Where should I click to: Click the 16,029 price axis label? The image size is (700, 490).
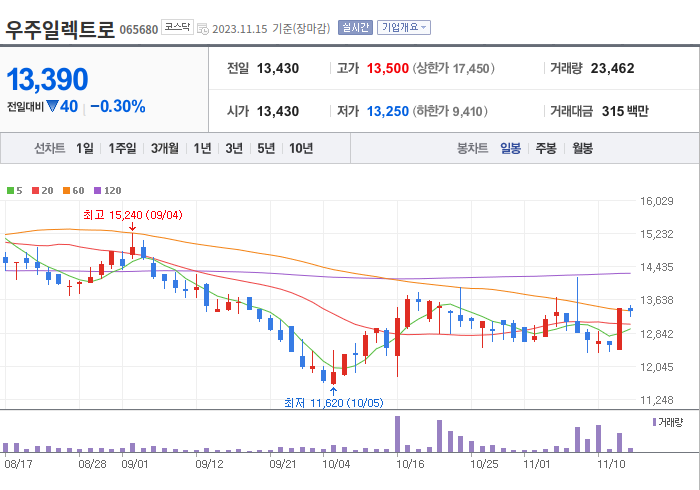(656, 201)
